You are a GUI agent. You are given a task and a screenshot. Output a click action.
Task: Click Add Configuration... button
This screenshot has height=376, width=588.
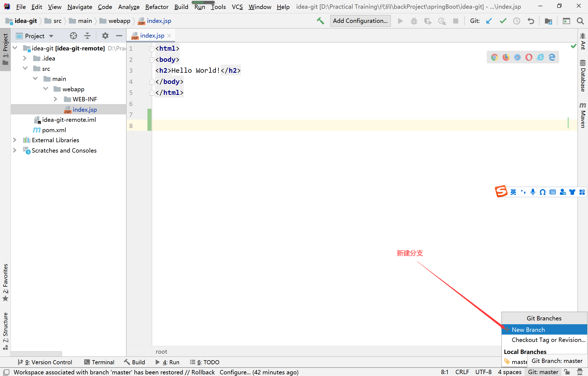[x=360, y=21]
